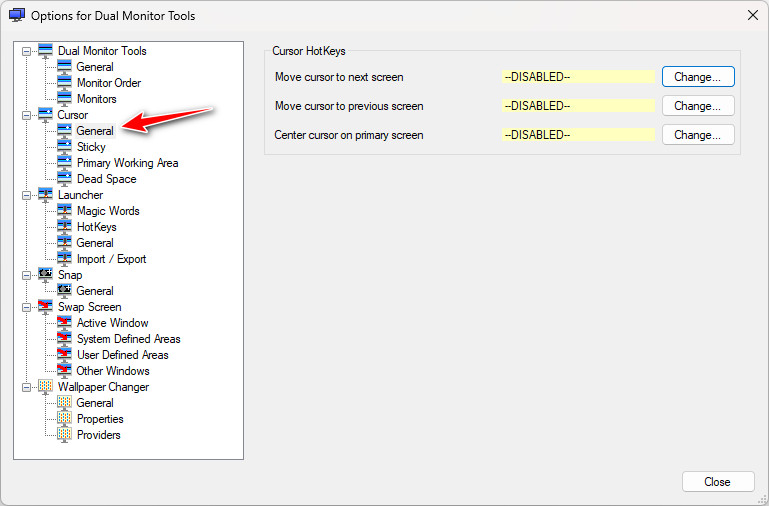769x506 pixels.
Task: Select Dead Space in the tree
Action: click(106, 179)
